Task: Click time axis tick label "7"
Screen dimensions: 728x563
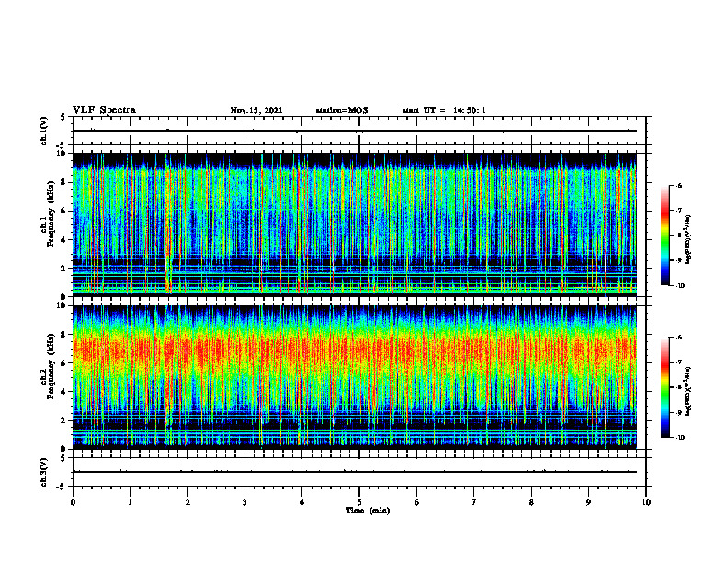Action: point(474,502)
